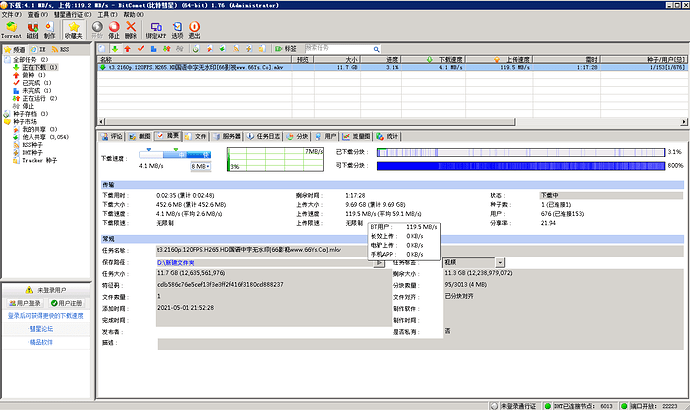Switch to the 统计 statistics tab
Viewport: 690px width, 410px height.
point(388,136)
